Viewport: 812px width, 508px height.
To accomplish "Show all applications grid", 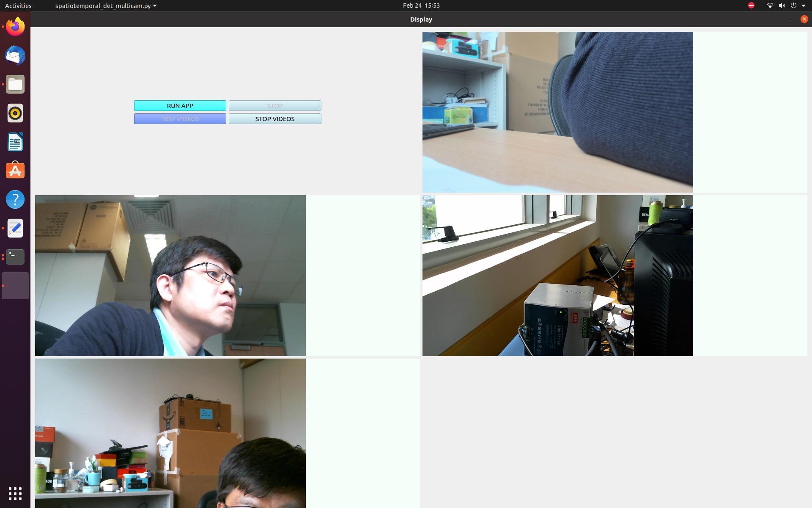I will 15,493.
